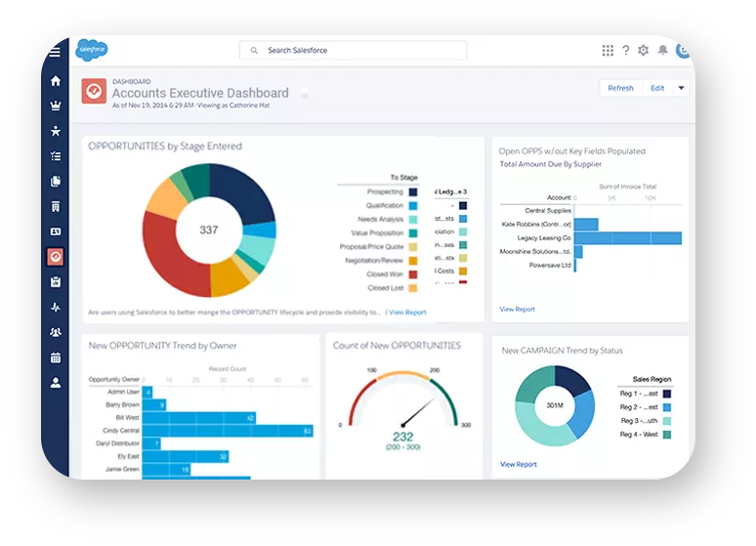Open the Setup gear icon
This screenshot has height=546, width=756.
[x=643, y=50]
